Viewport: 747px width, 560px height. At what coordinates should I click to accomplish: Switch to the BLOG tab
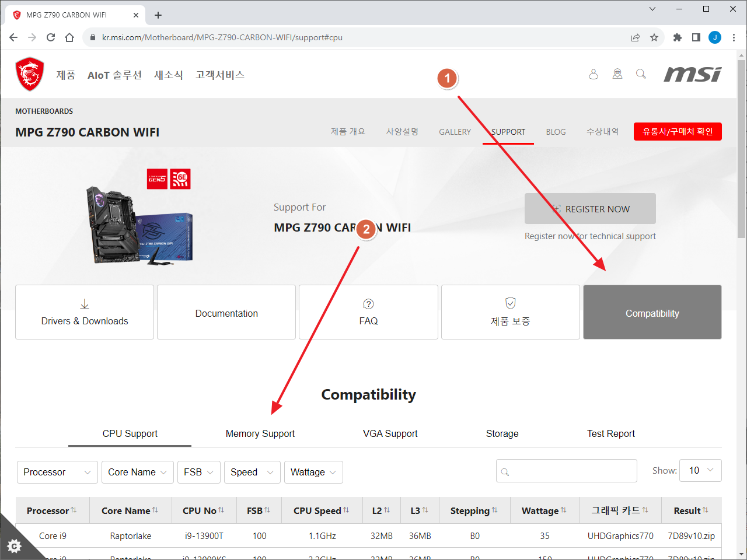(x=556, y=132)
